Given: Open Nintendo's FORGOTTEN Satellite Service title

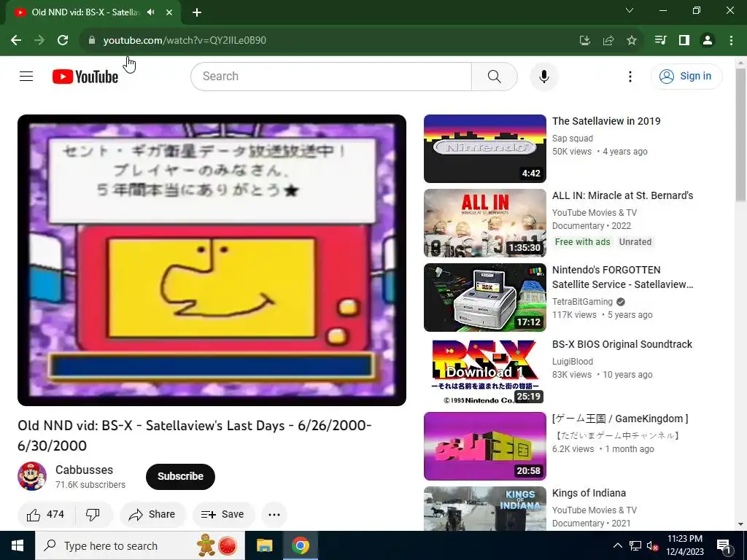Looking at the screenshot, I should (x=622, y=276).
